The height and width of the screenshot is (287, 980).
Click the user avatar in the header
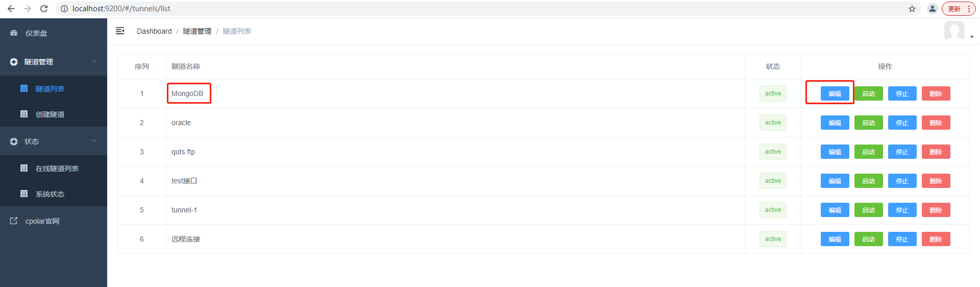click(954, 31)
